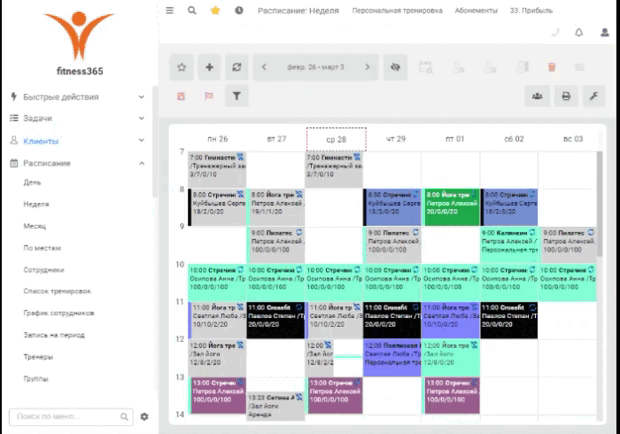Image resolution: width=620 pixels, height=434 pixels.
Task: Print the schedule
Action: [566, 96]
